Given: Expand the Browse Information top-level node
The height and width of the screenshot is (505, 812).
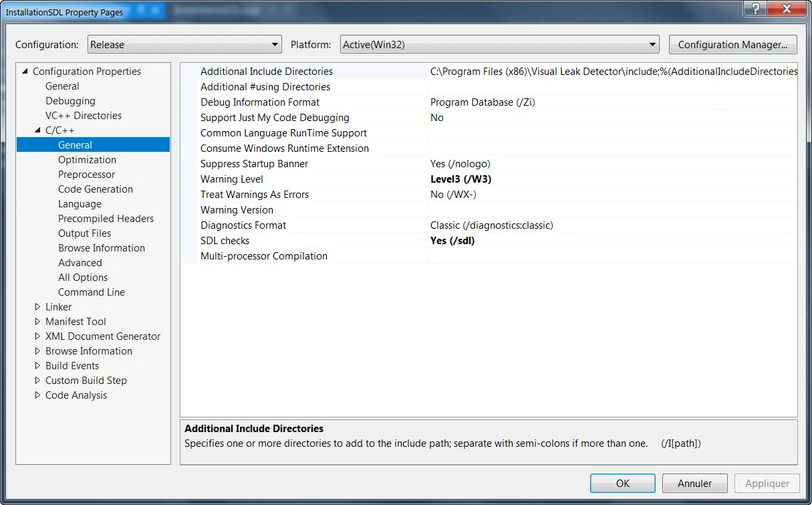Looking at the screenshot, I should (38, 351).
